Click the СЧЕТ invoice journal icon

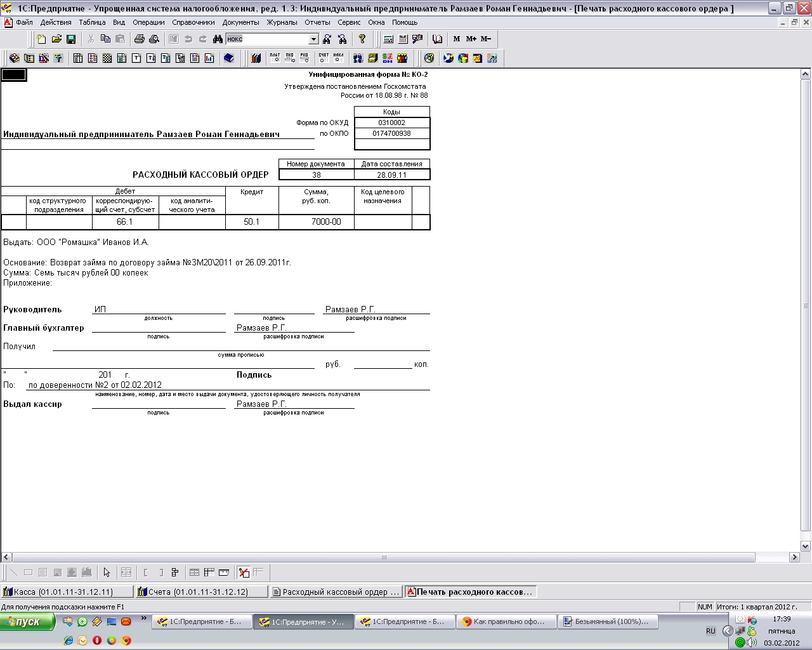click(324, 58)
